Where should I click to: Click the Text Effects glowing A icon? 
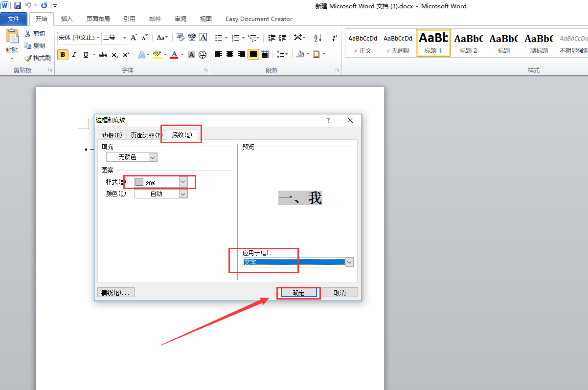coord(141,55)
